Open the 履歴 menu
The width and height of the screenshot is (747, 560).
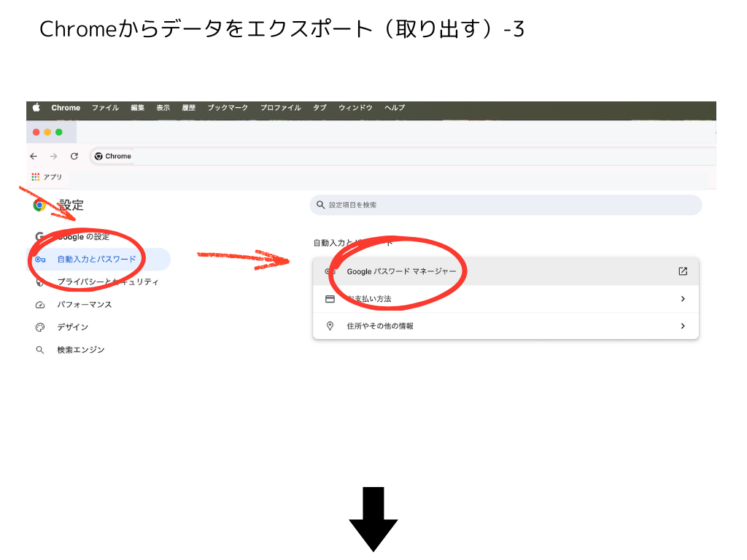point(189,108)
